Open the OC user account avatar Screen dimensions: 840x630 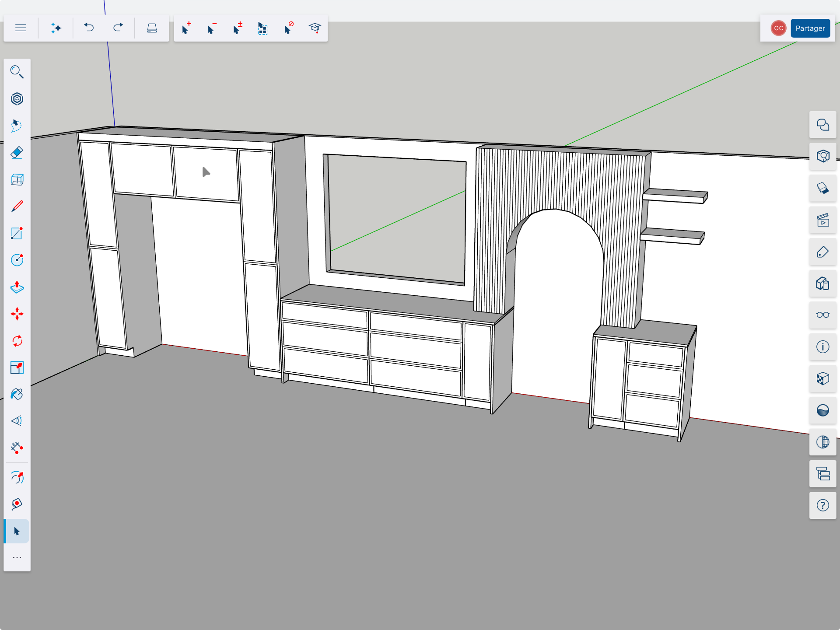coord(778,28)
